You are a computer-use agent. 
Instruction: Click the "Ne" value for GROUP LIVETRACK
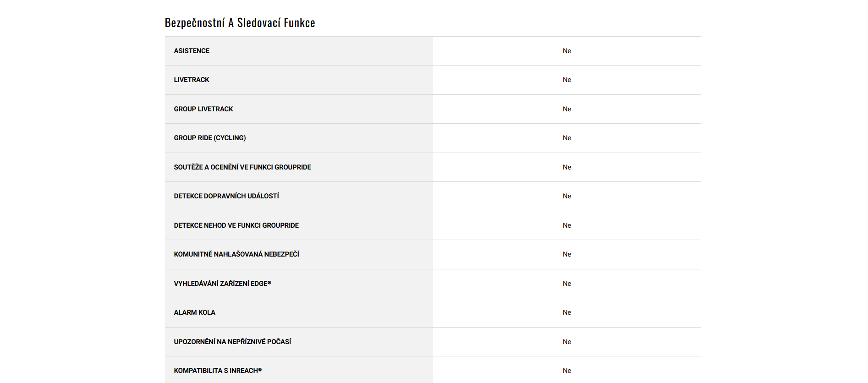(567, 109)
